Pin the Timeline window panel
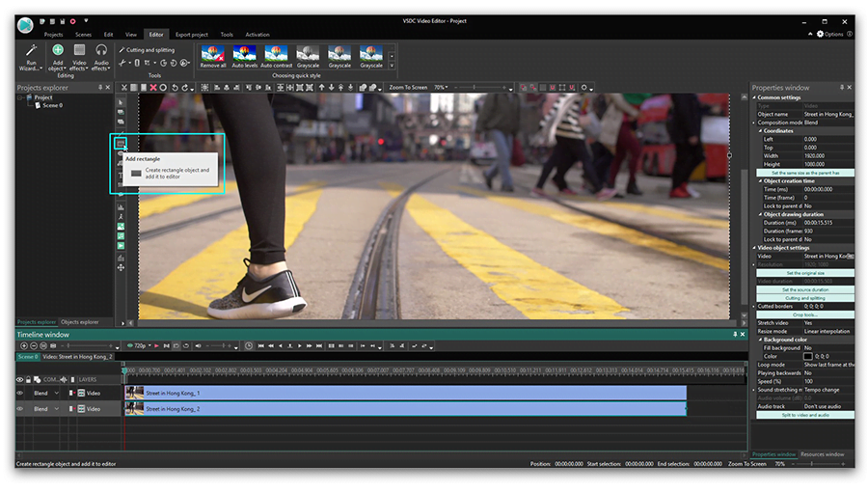Viewport: 868px width, 492px height. 735,335
